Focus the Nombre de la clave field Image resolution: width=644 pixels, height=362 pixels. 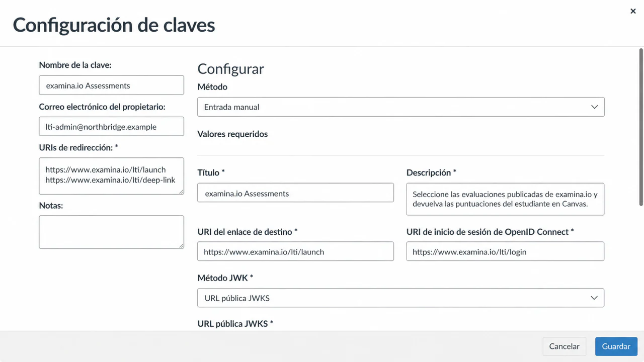coord(111,85)
